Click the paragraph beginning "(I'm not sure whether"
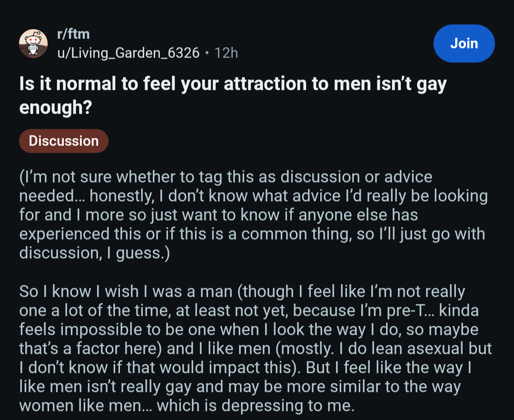 pyautogui.click(x=253, y=215)
